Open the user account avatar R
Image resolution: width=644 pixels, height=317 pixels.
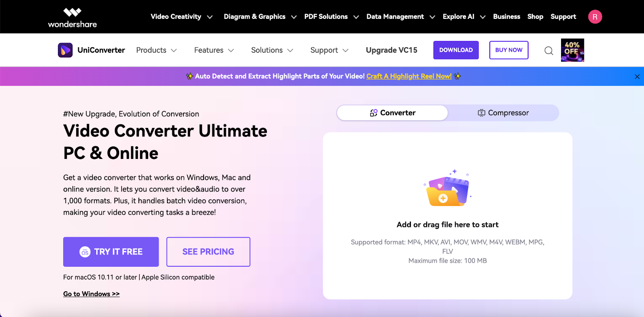(595, 17)
